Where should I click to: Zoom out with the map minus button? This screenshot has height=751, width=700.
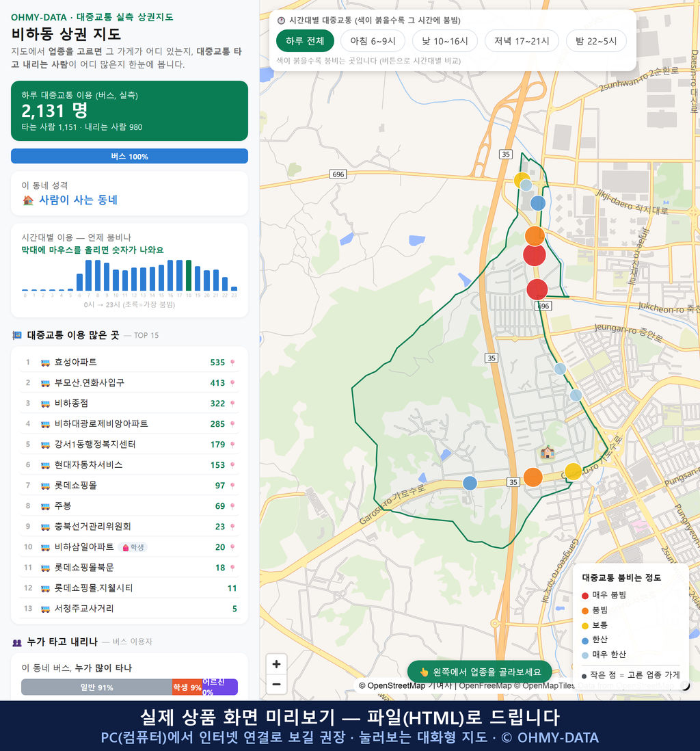tap(276, 684)
